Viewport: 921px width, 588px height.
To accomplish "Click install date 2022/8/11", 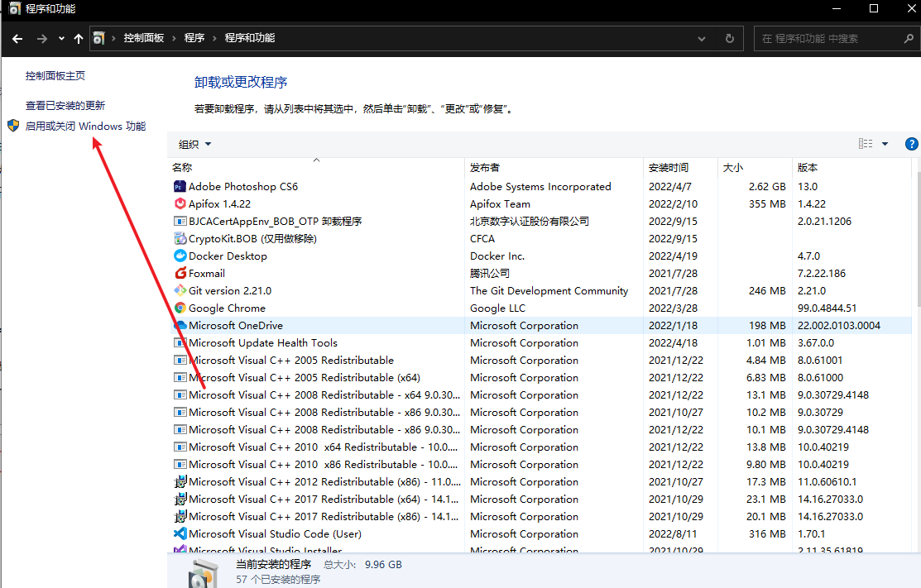I will 672,534.
